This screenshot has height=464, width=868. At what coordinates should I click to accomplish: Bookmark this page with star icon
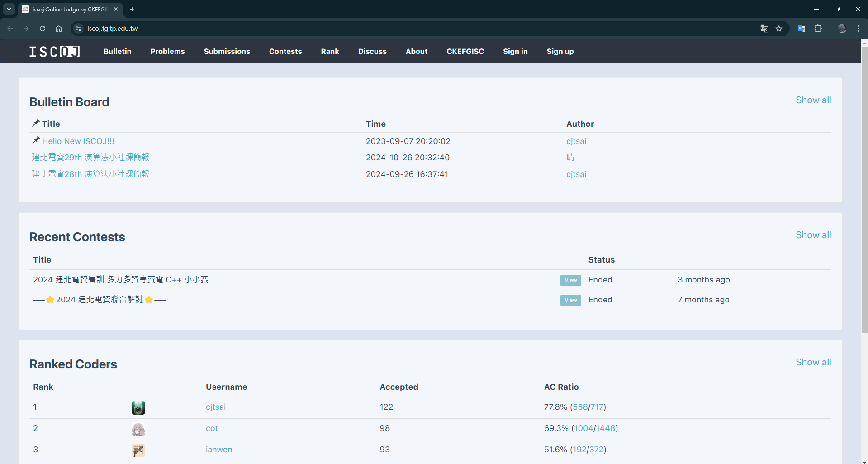click(779, 29)
